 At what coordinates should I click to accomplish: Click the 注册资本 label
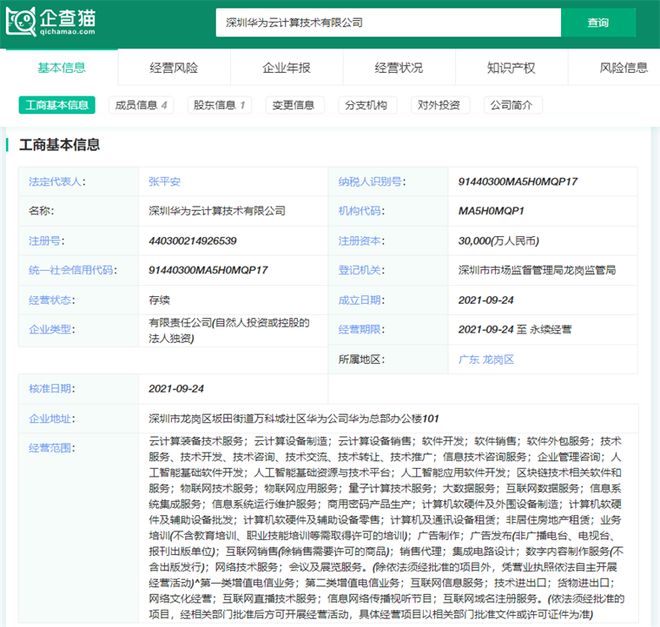[361, 241]
